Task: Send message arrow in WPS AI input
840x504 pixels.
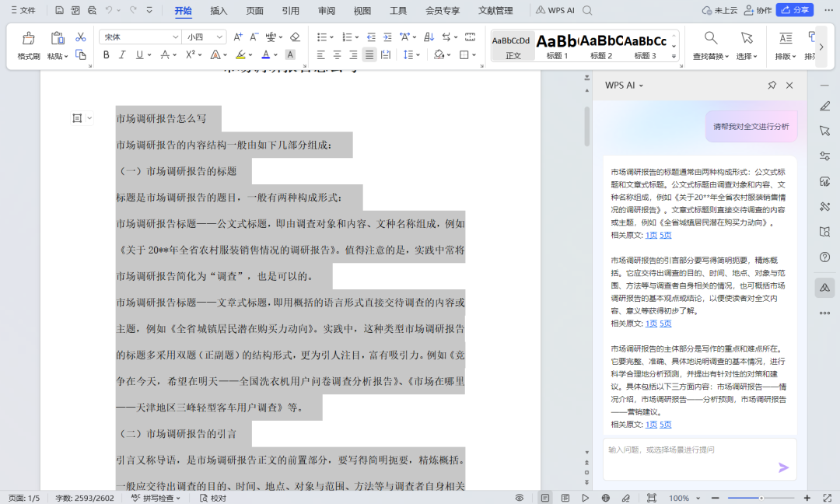Action: click(x=783, y=467)
